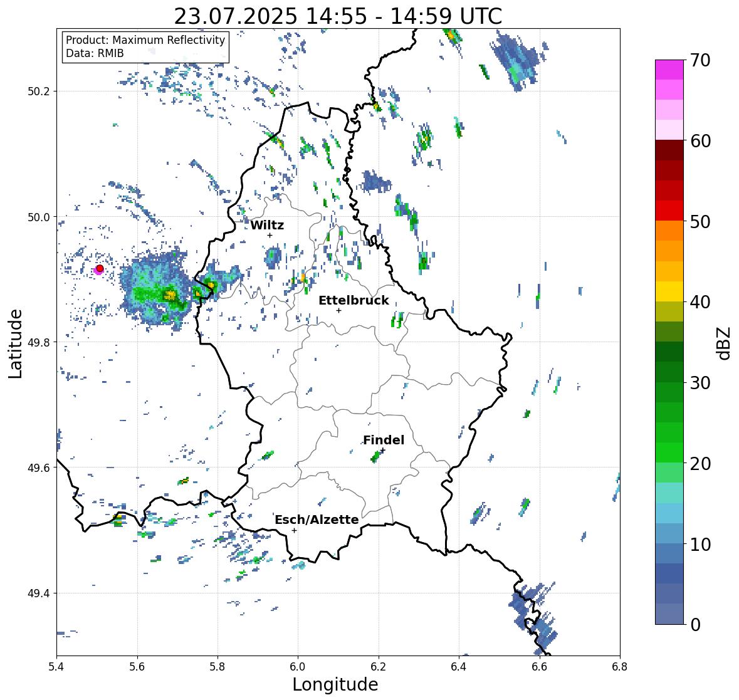Click the latitude tick label 49.4
This screenshot has height=700, width=739.
[39, 593]
